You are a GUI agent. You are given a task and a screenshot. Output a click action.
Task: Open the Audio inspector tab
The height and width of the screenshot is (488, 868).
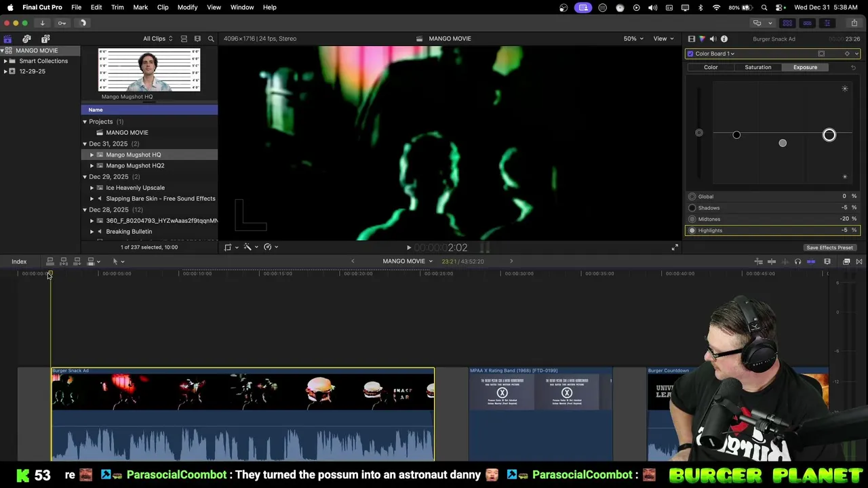(713, 39)
